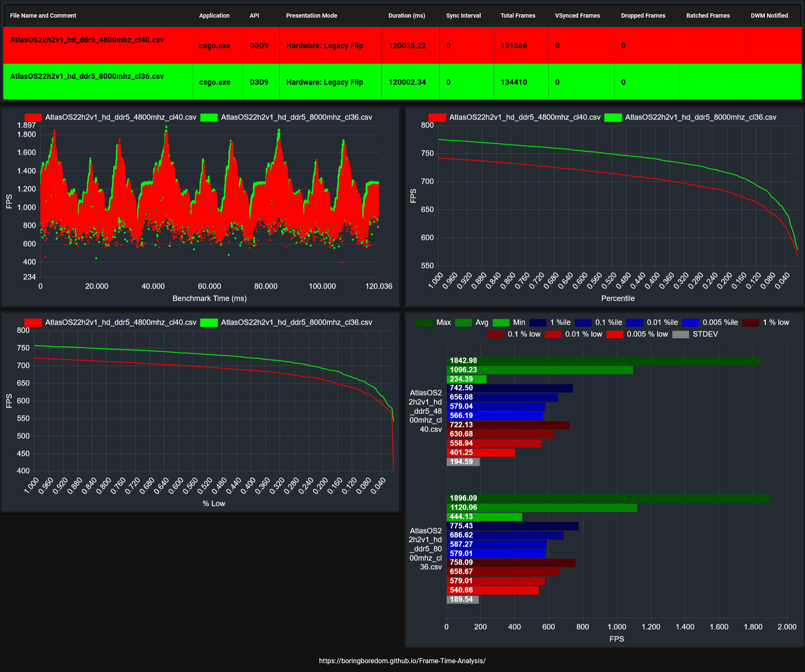Image resolution: width=805 pixels, height=672 pixels.
Task: Toggle the Max legend swatch in bar chart
Action: 424,323
